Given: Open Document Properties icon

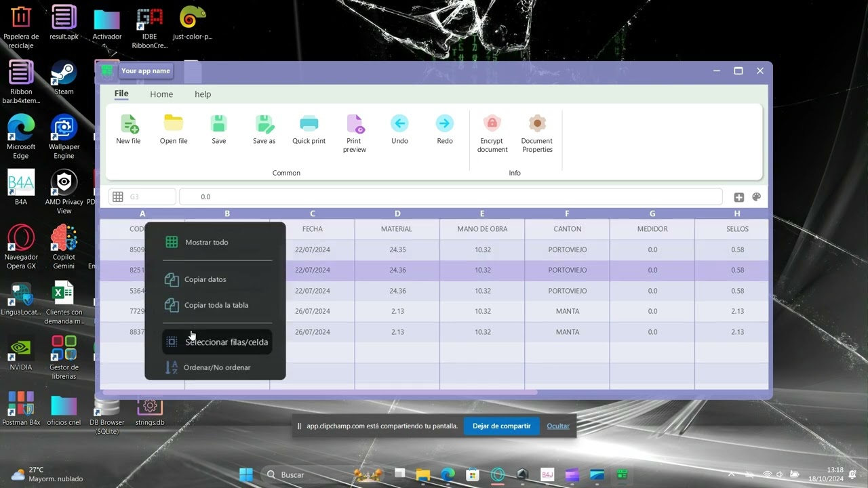Looking at the screenshot, I should 537,123.
